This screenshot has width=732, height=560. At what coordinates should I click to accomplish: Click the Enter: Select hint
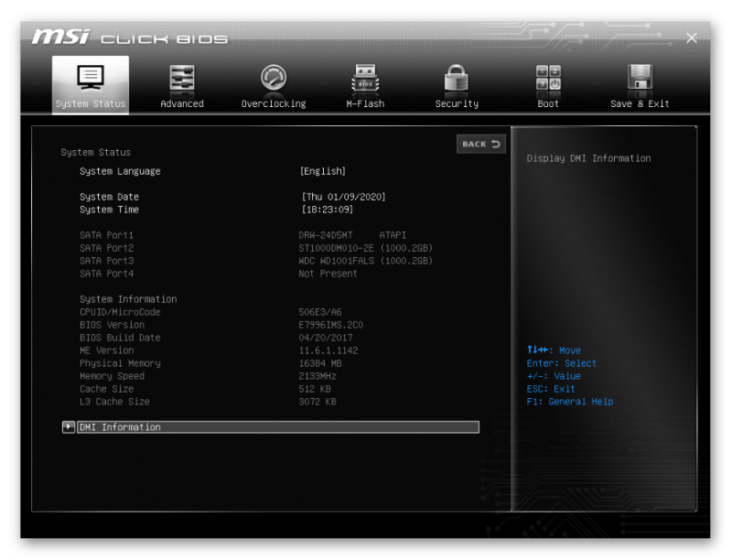click(561, 363)
